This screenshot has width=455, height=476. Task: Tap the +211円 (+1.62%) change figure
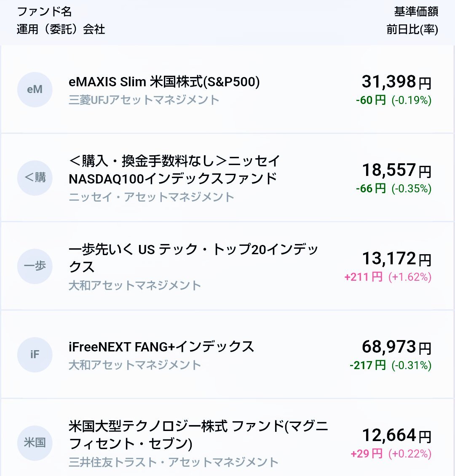pyautogui.click(x=388, y=277)
